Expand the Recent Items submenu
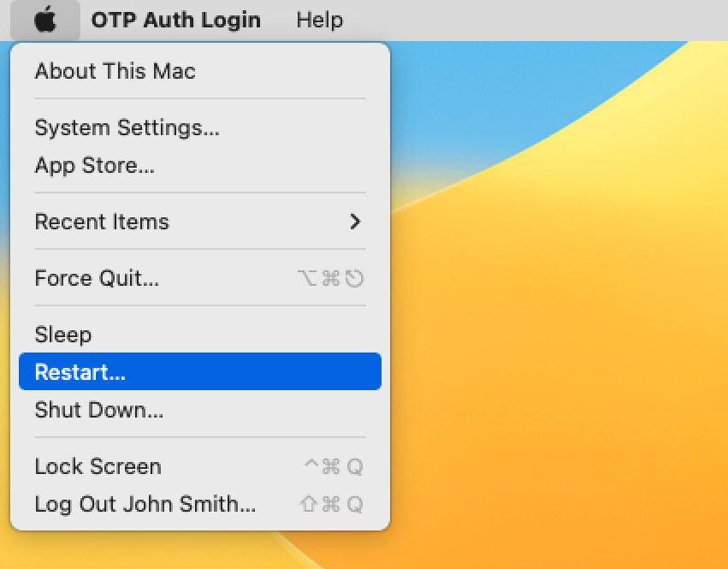This screenshot has height=569, width=728. tap(102, 222)
